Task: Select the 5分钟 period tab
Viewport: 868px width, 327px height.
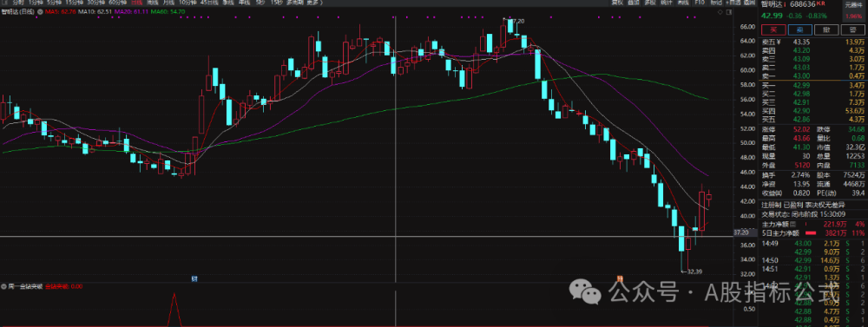Action: pyautogui.click(x=54, y=3)
